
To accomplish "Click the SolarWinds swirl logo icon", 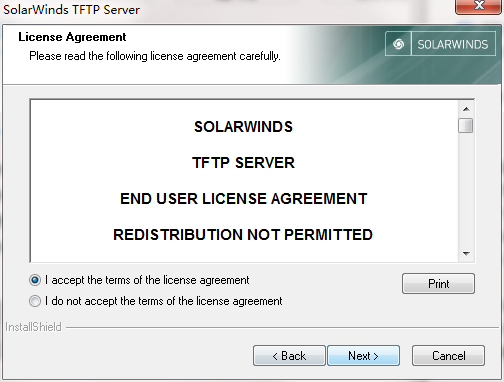I will tap(398, 44).
